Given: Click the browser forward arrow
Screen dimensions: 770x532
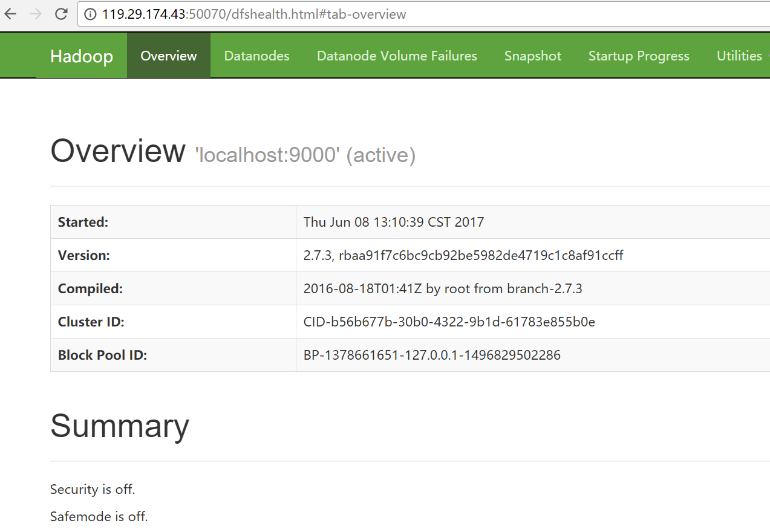Looking at the screenshot, I should [x=36, y=14].
